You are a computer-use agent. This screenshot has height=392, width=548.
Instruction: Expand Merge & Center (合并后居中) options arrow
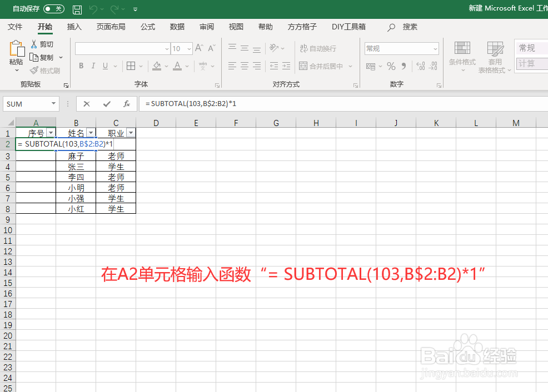coord(350,66)
